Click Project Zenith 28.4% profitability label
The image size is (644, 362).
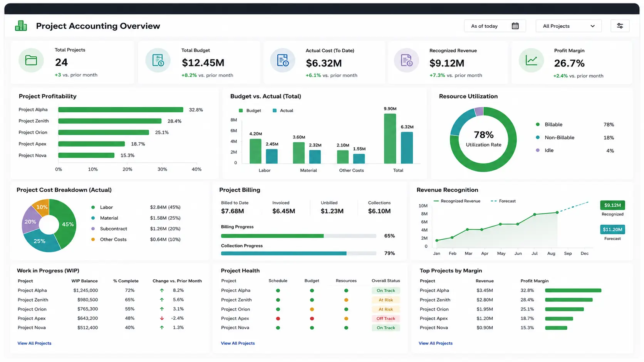(x=174, y=121)
